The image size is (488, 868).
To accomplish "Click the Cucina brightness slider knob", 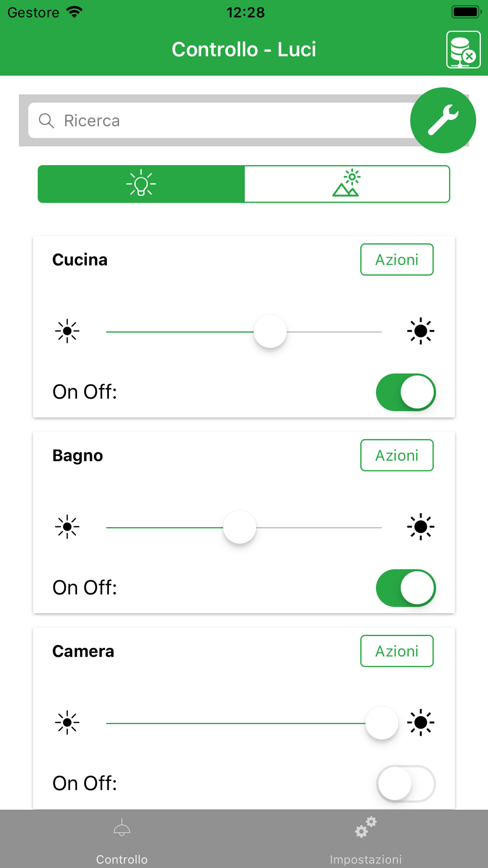I will click(270, 331).
